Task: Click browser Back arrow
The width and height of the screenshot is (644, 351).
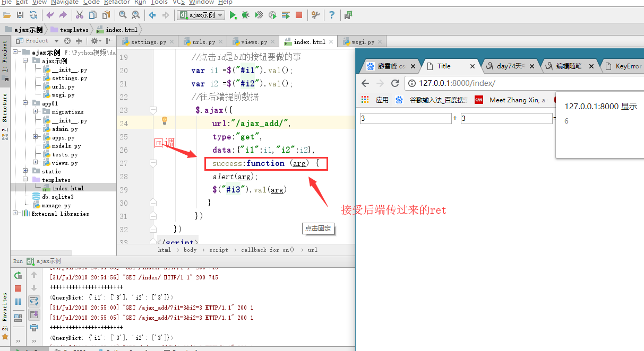Action: pos(365,83)
